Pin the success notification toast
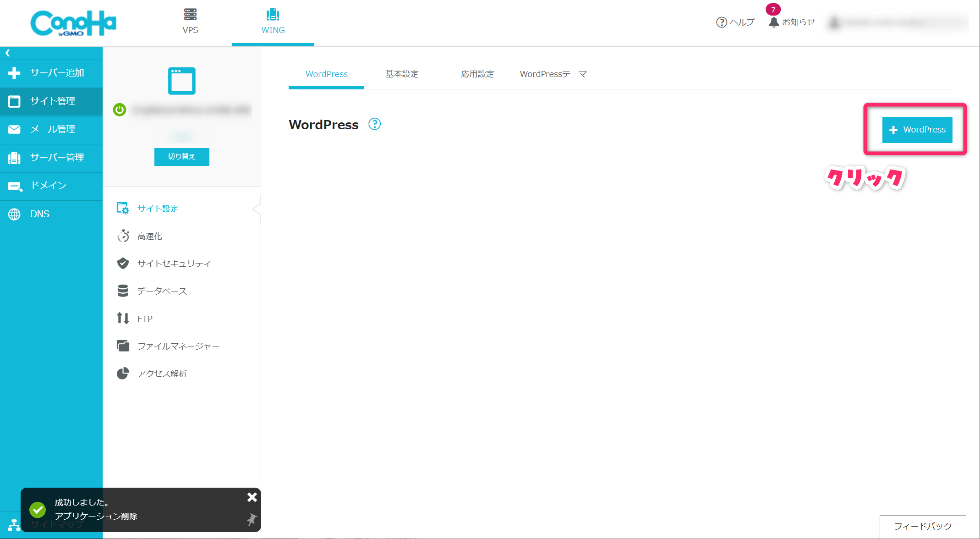This screenshot has height=539, width=980. pos(252,519)
